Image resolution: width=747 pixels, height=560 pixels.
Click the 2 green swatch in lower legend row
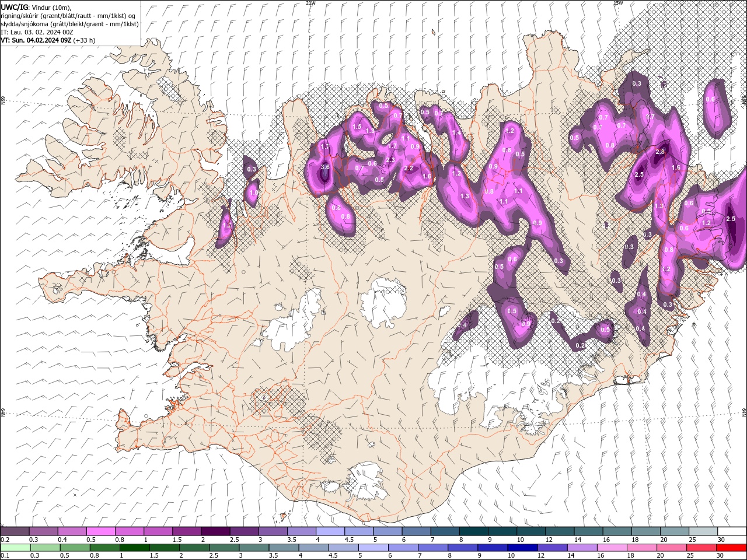click(194, 548)
